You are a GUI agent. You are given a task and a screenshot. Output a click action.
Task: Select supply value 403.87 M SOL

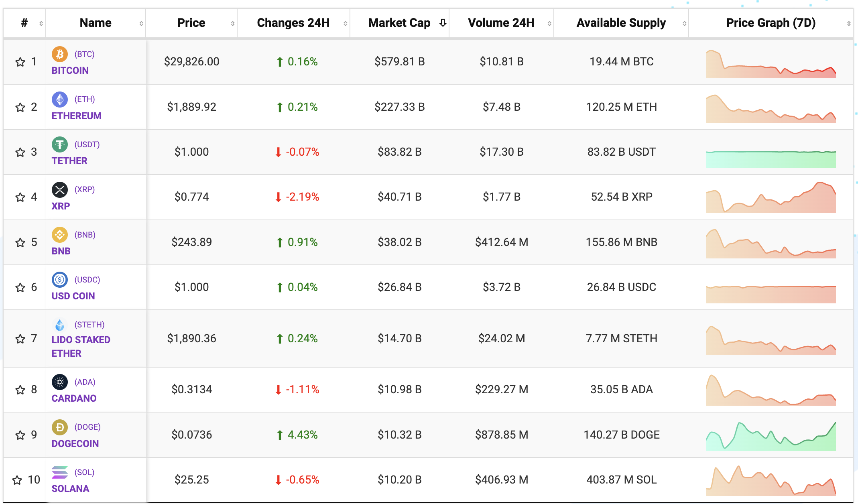pos(622,480)
